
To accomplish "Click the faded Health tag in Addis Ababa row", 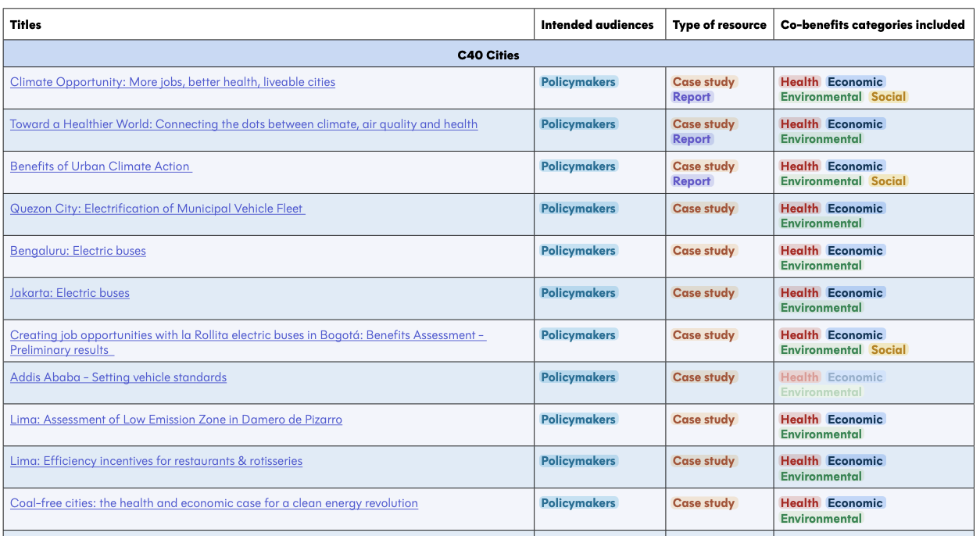I will pyautogui.click(x=799, y=377).
